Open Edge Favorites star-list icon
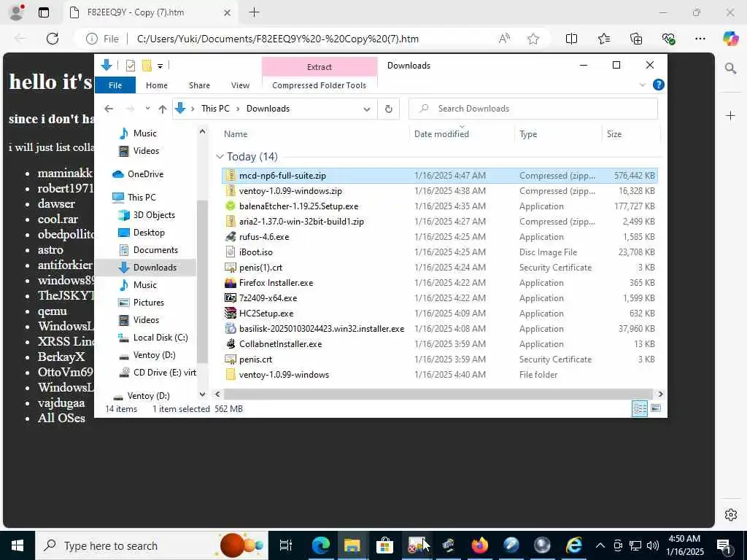Screen dimensions: 747x560 (603, 39)
